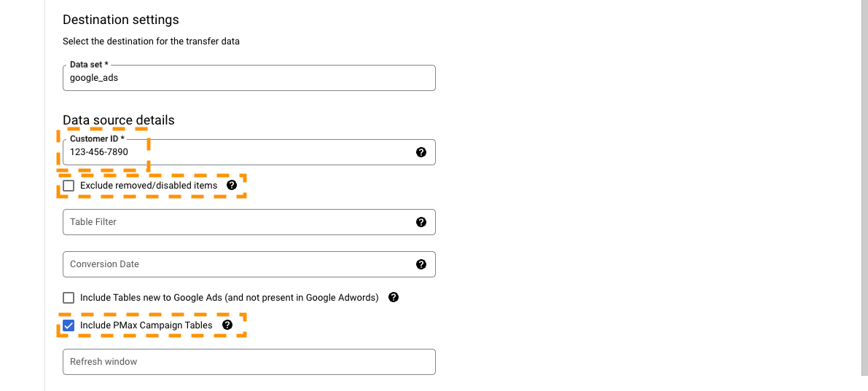View the Conversion Date help tooltip icon
The height and width of the screenshot is (391, 868).
[421, 264]
